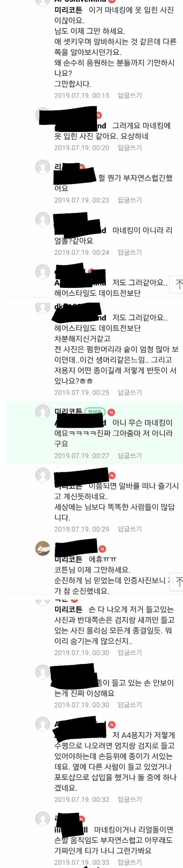Image resolution: width=183 pixels, height=868 pixels.
Task: Tap 답글쓰기 beside the 00:32 timestamp
Action: coord(130,800)
